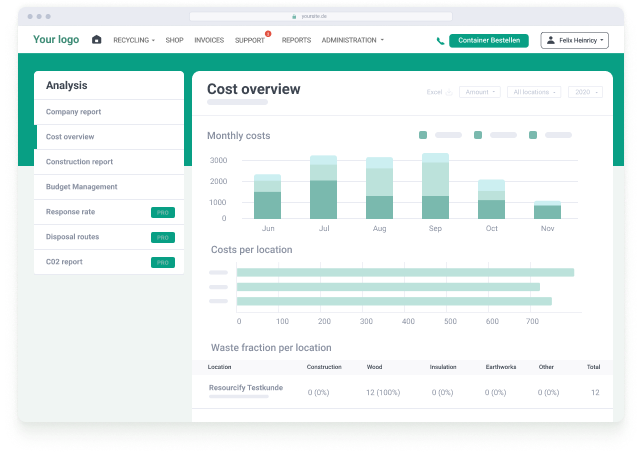Click the Excel export link
642x456 pixels.
(x=434, y=92)
